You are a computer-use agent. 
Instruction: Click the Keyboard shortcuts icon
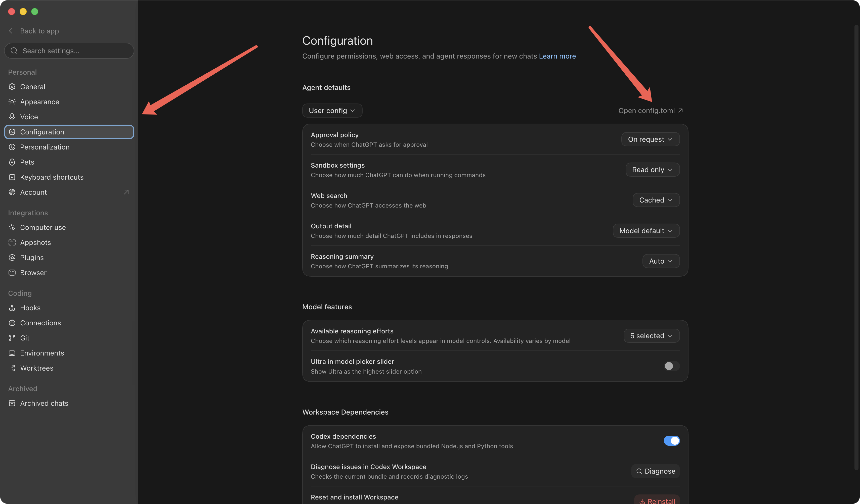coord(12,177)
